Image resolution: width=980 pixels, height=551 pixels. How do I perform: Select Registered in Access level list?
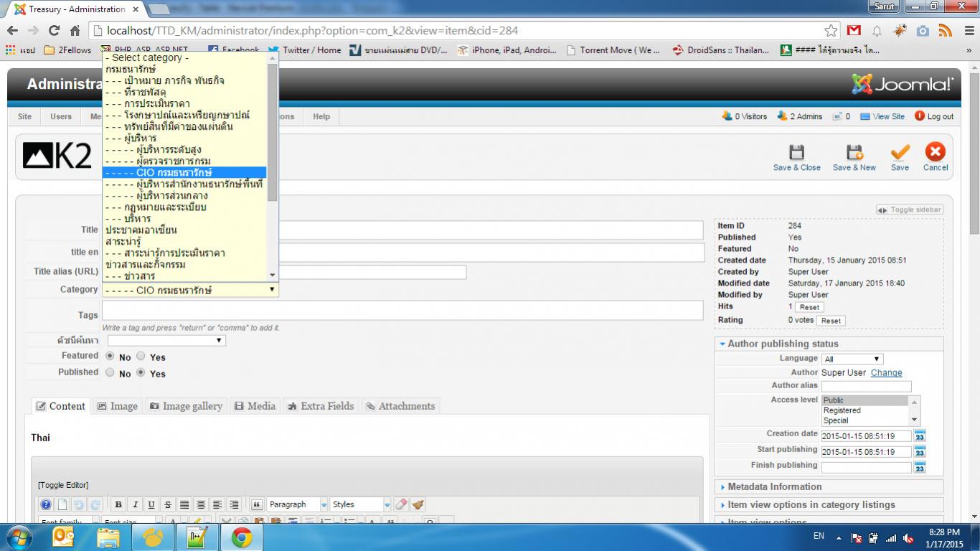(x=865, y=410)
